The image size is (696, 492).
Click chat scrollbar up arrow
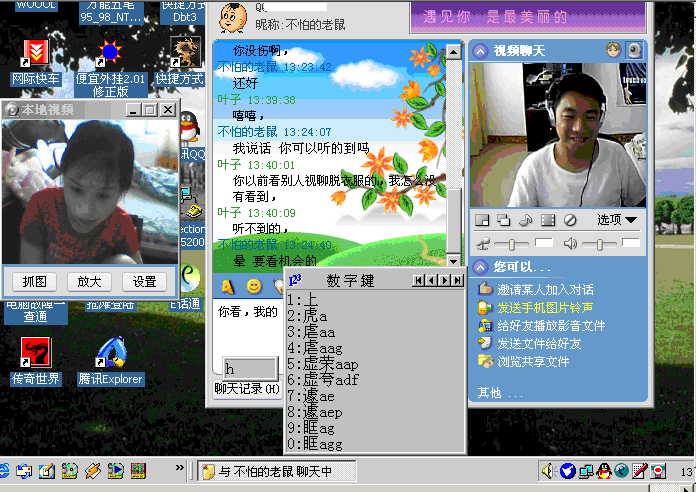[x=453, y=52]
